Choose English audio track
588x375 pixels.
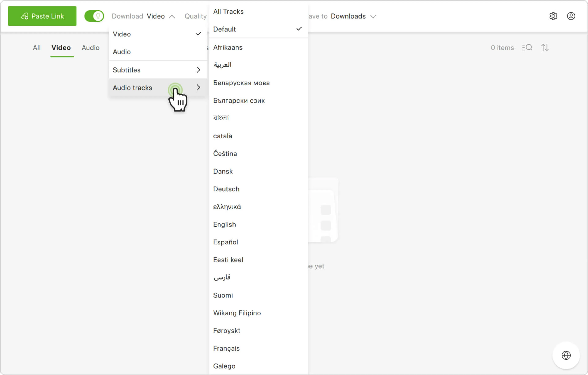tap(224, 224)
